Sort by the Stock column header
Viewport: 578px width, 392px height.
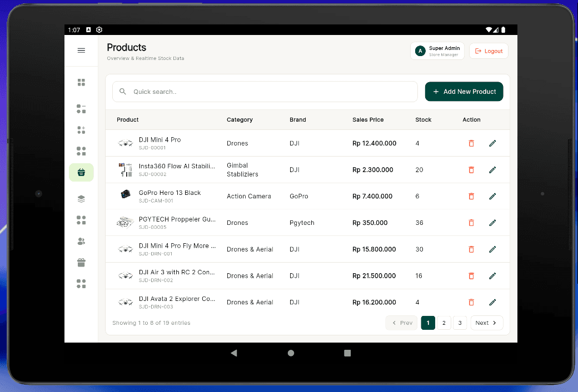coord(423,120)
